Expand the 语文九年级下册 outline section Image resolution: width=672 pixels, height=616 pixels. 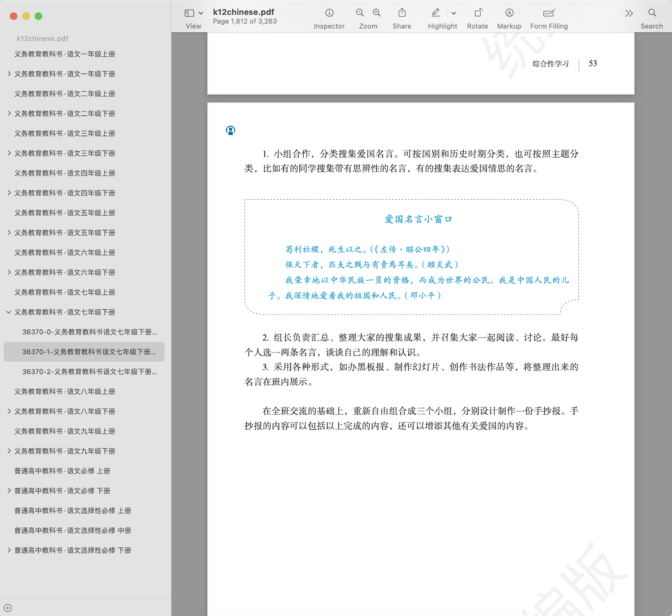point(9,451)
